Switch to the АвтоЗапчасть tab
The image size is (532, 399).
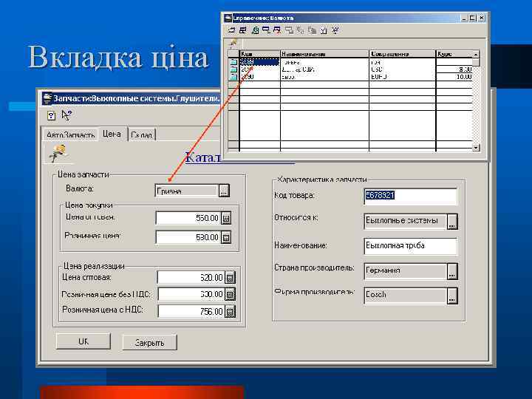click(70, 134)
